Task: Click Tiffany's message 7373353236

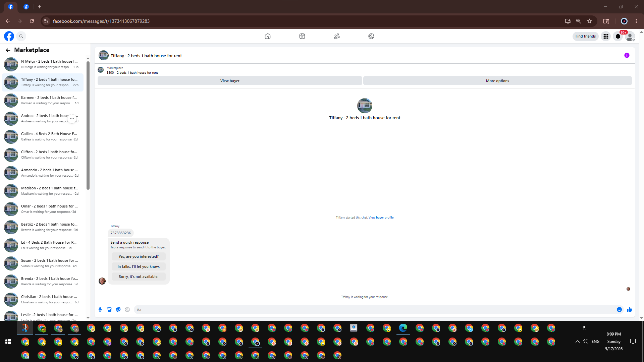Action: tap(121, 233)
